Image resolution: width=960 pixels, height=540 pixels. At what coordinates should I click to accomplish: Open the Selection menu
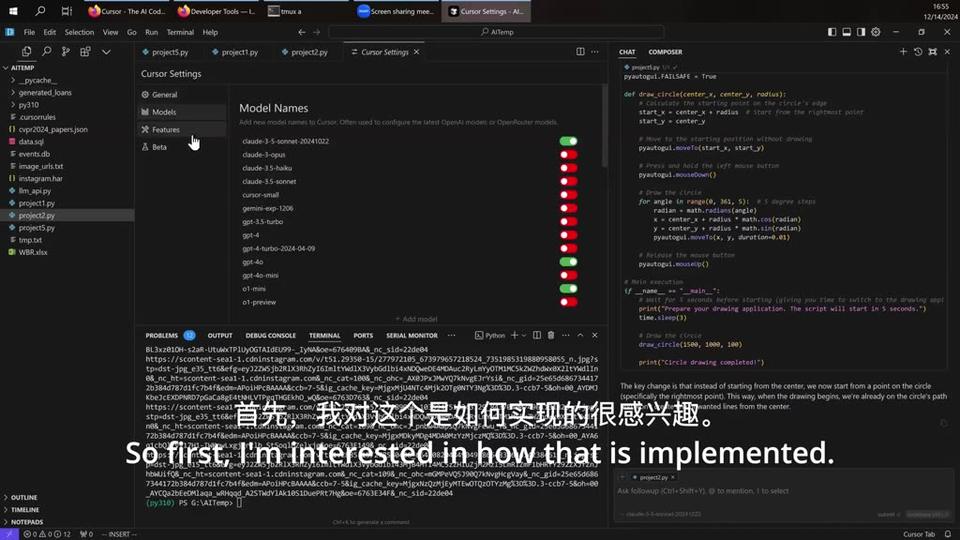[80, 32]
